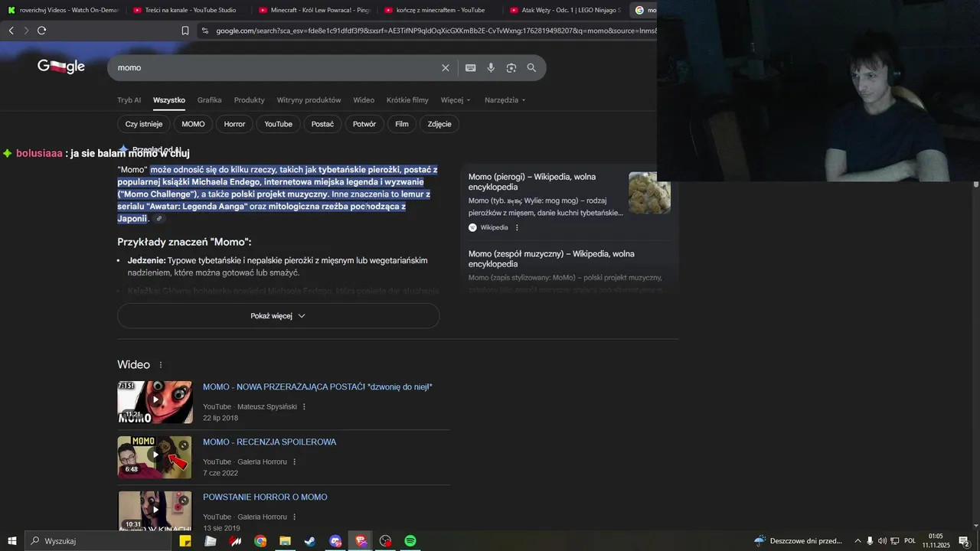Open the Wideo section three-dot menu
980x551 pixels.
161,365
